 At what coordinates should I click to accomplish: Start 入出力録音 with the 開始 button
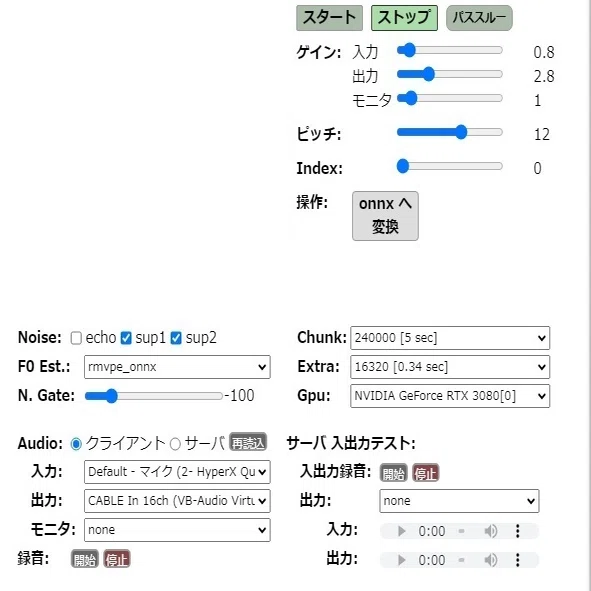[x=393, y=473]
